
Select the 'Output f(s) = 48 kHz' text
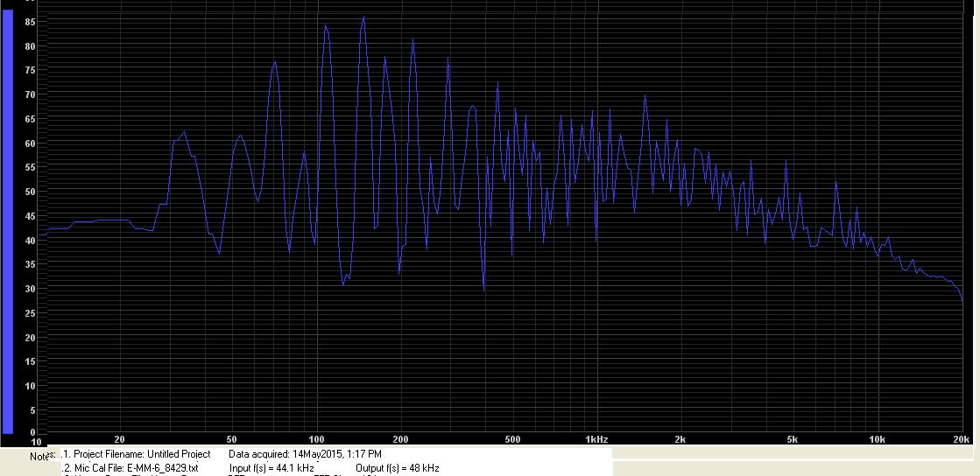tap(398, 468)
